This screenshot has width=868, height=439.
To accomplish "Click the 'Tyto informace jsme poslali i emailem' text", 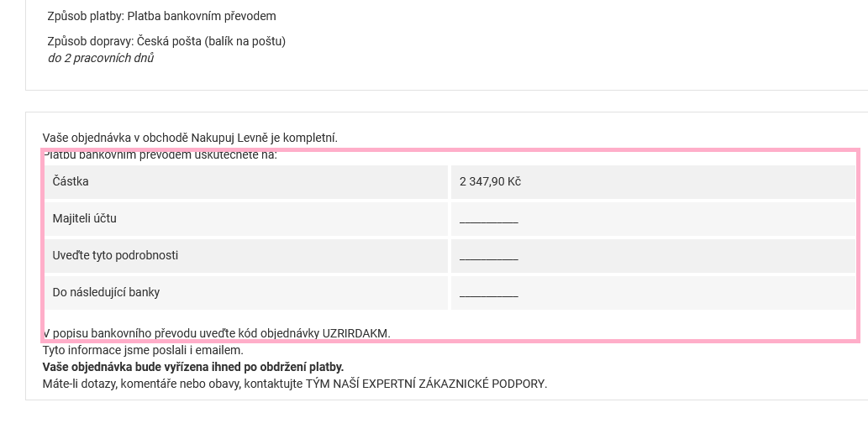I will tap(143, 350).
